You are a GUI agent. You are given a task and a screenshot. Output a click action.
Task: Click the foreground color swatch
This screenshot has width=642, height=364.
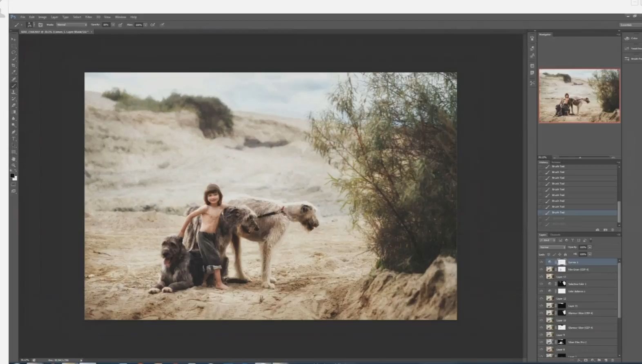(12, 176)
